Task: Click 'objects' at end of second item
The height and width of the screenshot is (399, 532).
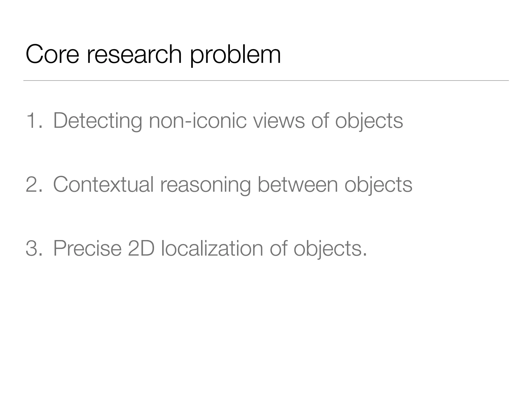Action: coord(378,185)
